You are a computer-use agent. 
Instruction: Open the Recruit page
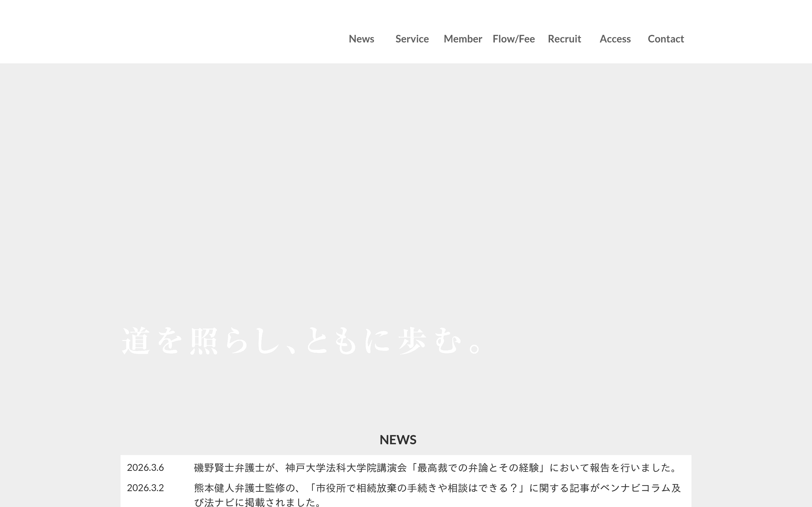564,39
